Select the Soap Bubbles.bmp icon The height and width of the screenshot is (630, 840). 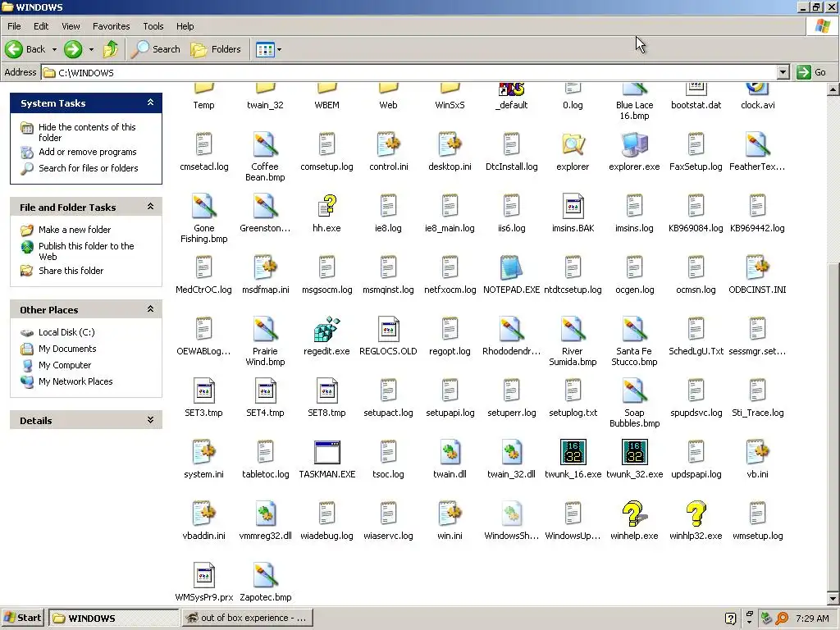(x=634, y=390)
